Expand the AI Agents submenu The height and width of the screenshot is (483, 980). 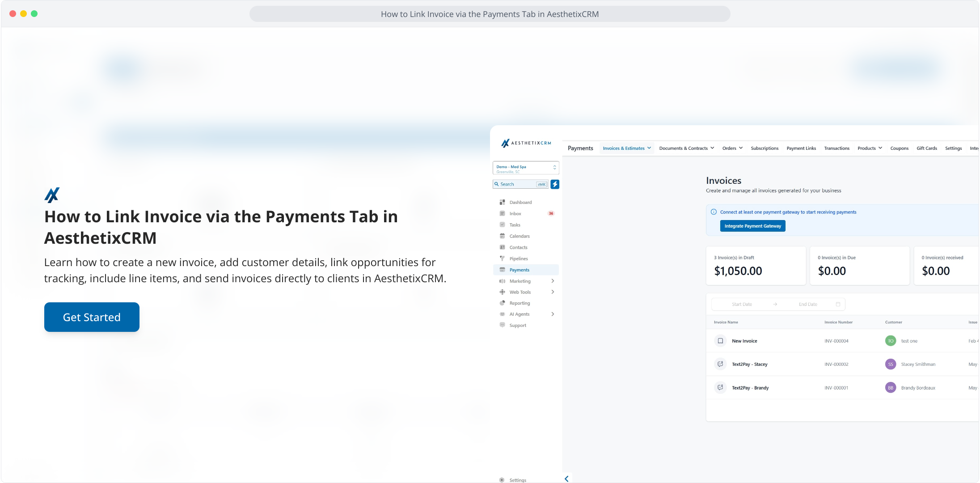click(x=553, y=314)
